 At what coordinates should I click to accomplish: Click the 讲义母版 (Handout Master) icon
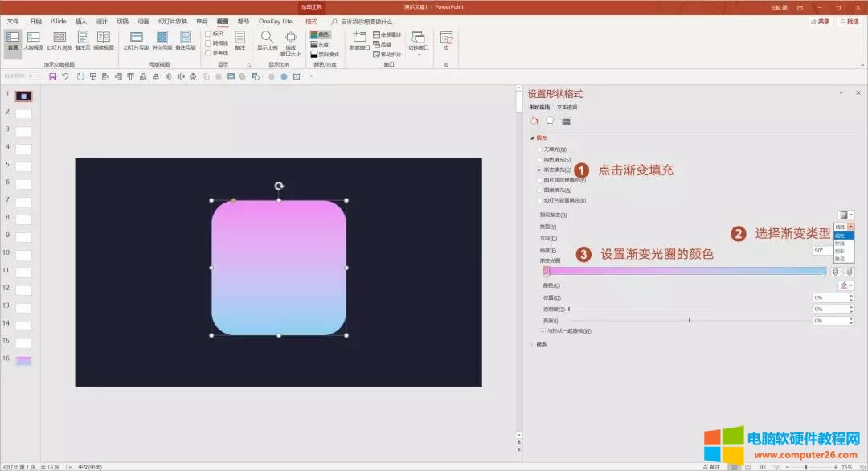point(164,39)
